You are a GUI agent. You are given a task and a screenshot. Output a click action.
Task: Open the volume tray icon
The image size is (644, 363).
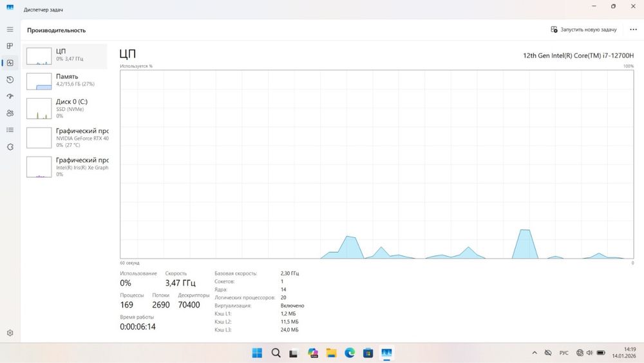click(x=589, y=353)
